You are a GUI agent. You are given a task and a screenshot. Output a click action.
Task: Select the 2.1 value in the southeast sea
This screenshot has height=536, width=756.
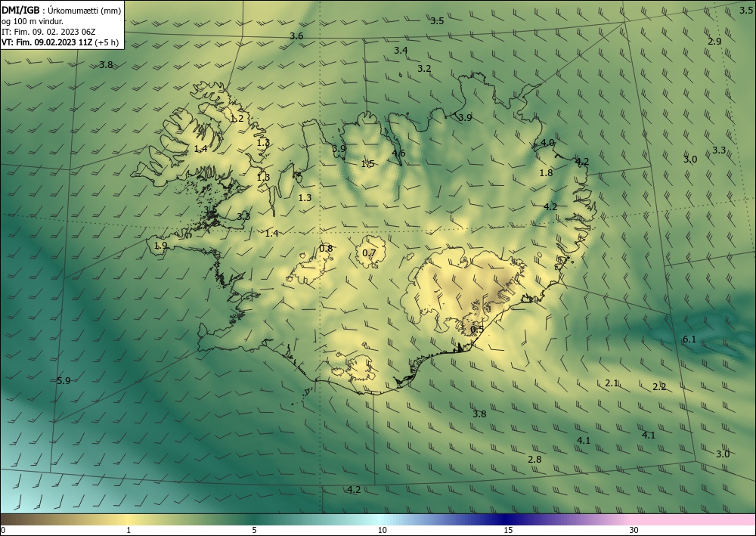click(612, 383)
